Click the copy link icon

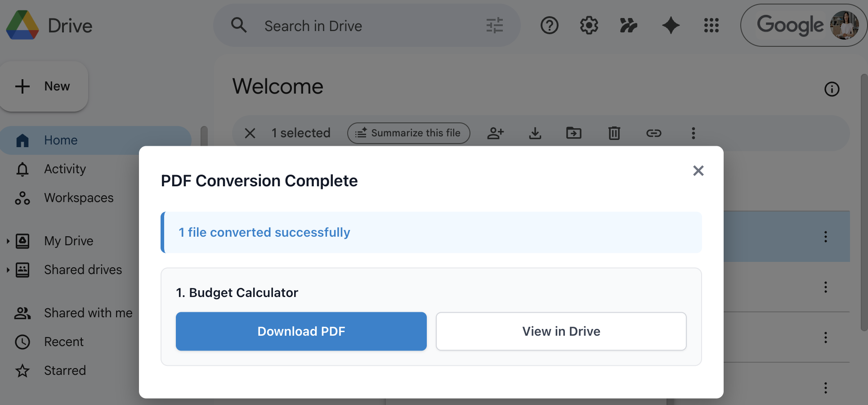click(653, 133)
